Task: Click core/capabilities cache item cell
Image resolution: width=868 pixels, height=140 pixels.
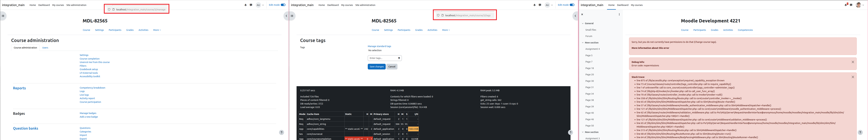Action: click(325, 129)
